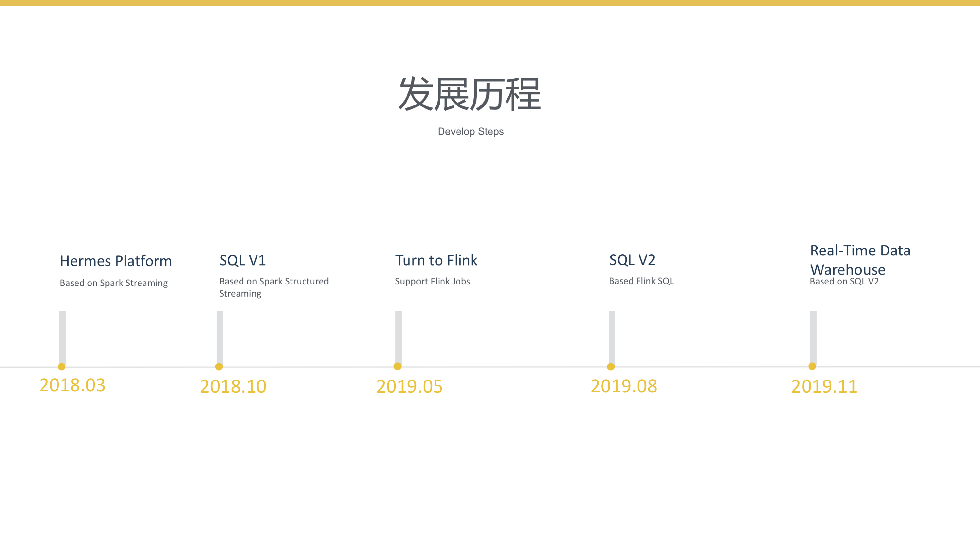Screen dimensions: 980x551
Task: Select the 2018.03 date label
Action: [72, 385]
